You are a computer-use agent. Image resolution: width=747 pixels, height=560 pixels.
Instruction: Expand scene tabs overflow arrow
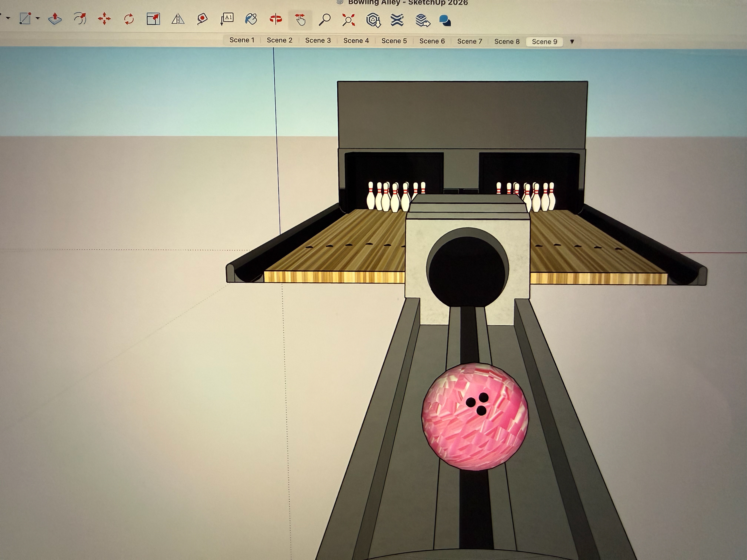[x=572, y=42]
